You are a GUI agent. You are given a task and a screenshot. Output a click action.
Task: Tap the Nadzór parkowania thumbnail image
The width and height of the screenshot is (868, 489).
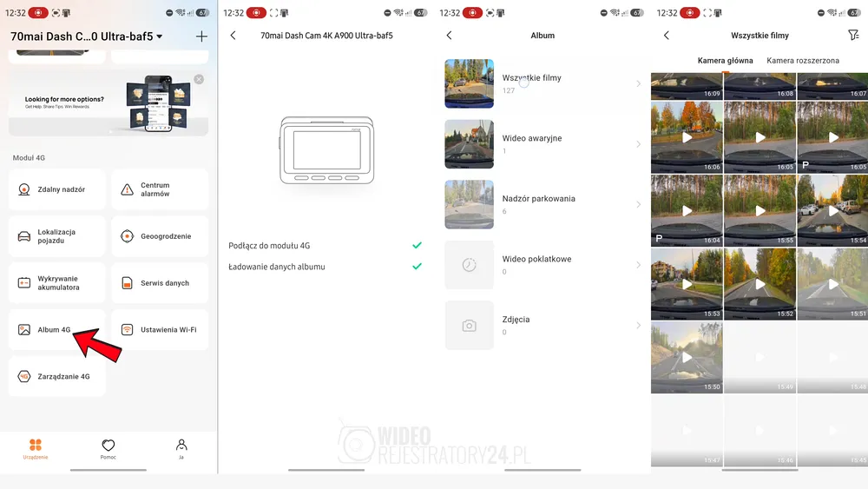tap(469, 204)
